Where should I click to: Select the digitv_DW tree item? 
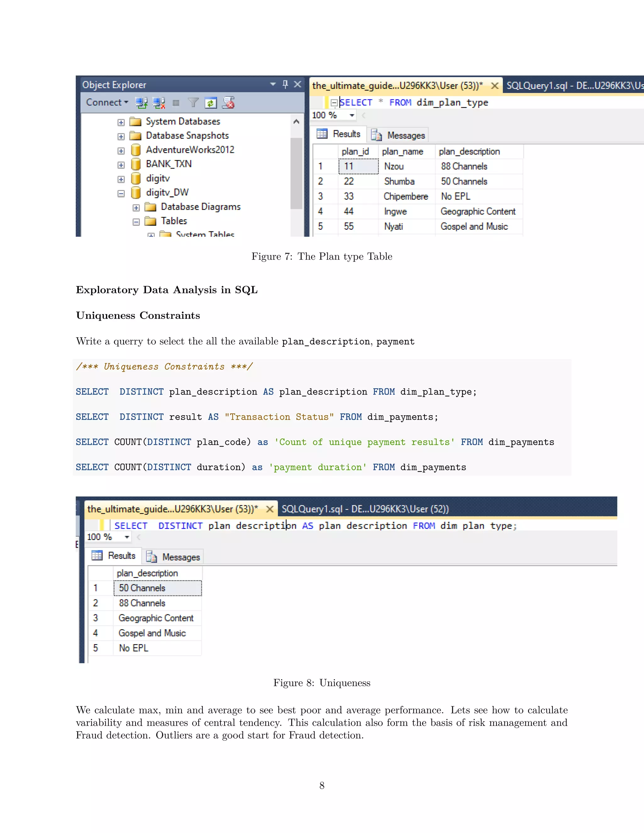point(167,193)
